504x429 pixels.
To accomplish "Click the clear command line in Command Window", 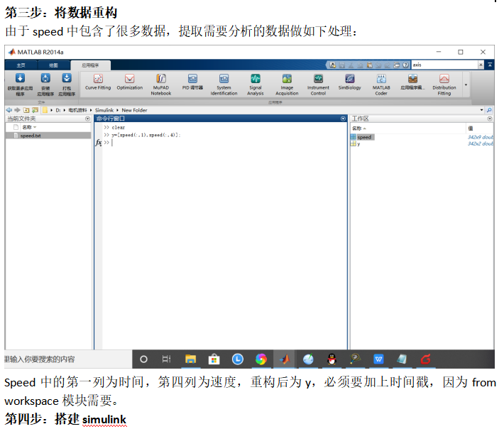I will pos(119,127).
